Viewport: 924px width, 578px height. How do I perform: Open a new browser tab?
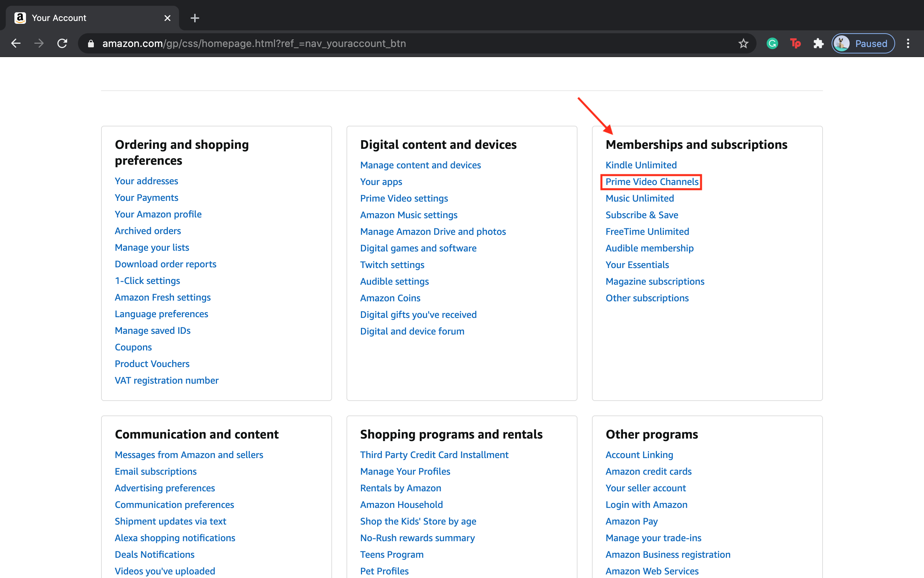point(195,18)
